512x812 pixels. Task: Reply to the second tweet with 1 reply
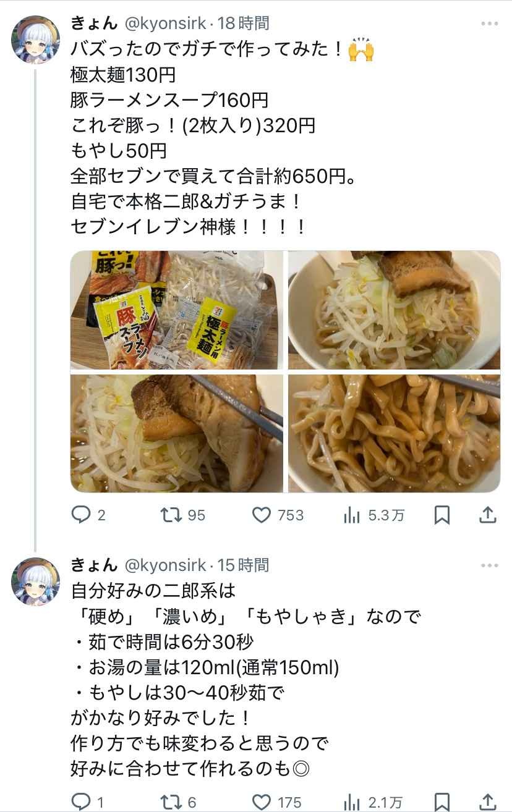click(x=87, y=802)
